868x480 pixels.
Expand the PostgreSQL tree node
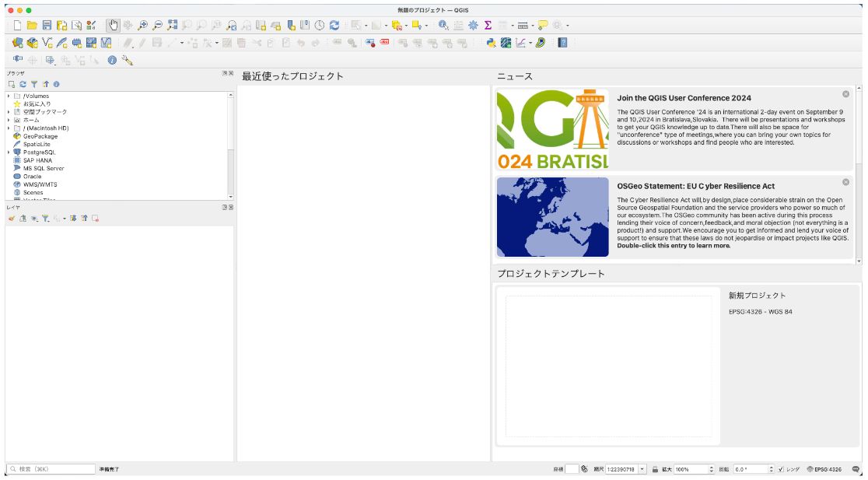click(9, 152)
